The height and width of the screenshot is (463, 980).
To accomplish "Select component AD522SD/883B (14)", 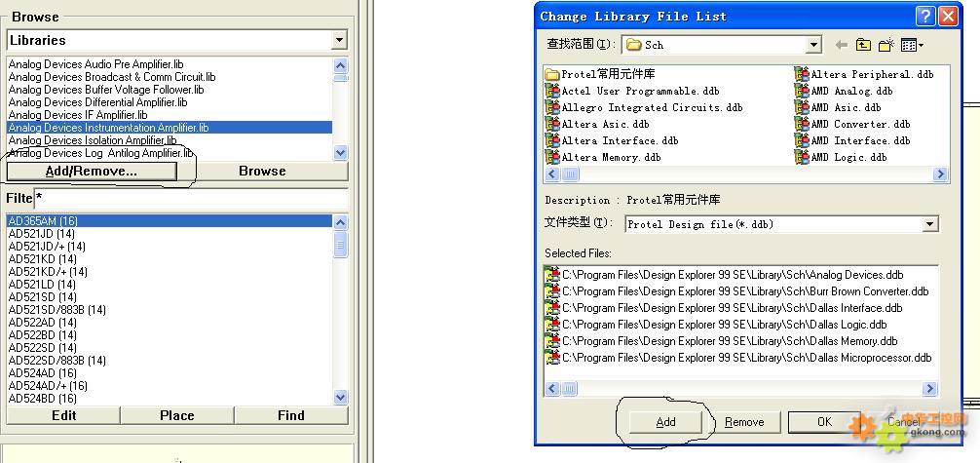I will tap(57, 361).
